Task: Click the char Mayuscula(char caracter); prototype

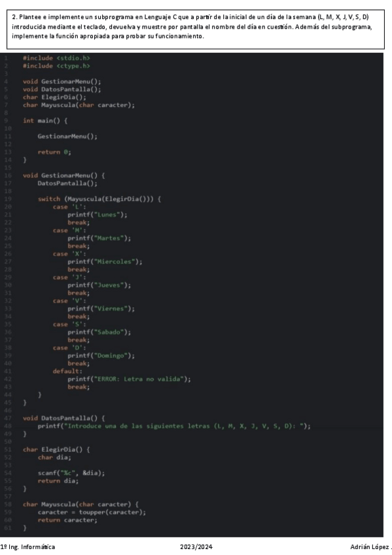Action: click(x=79, y=105)
